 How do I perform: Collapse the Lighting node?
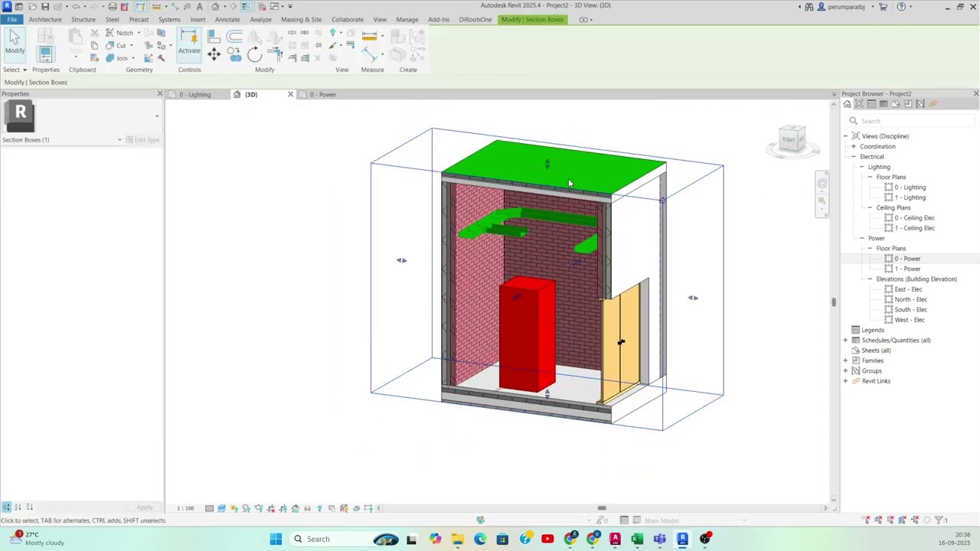[862, 167]
